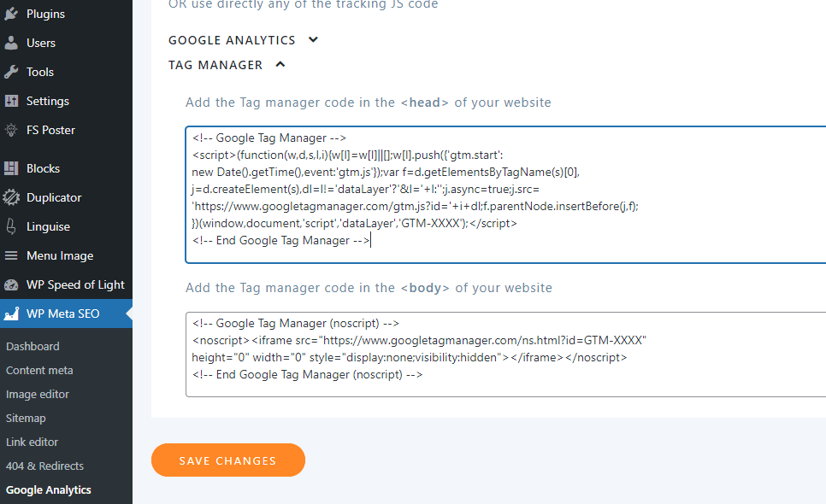
Task: Open the Sitemap submenu link
Action: coord(26,418)
